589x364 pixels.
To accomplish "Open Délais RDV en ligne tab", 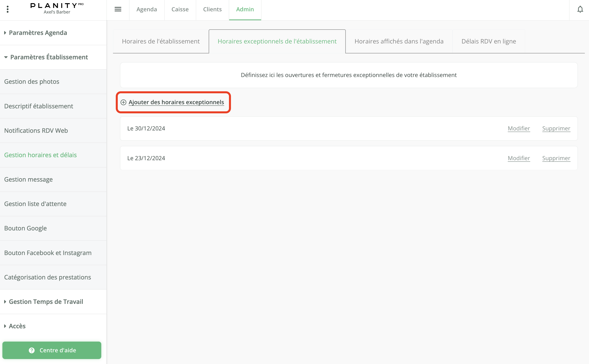I will (x=489, y=41).
